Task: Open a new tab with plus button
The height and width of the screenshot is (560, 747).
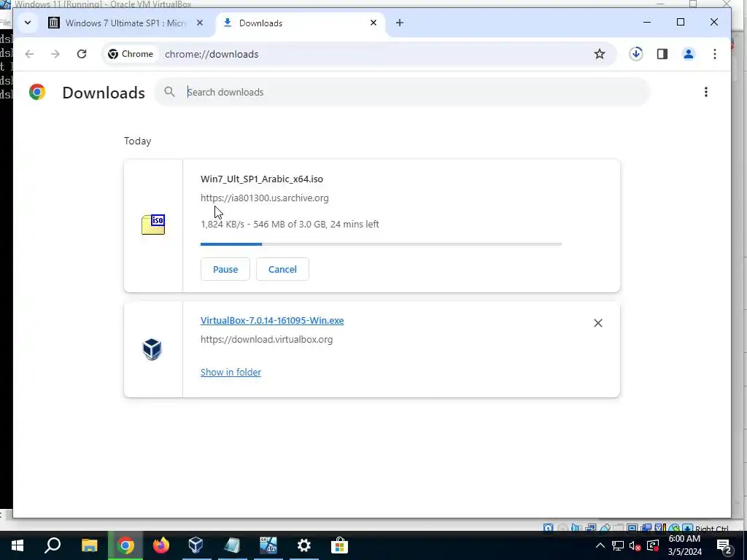Action: tap(400, 23)
